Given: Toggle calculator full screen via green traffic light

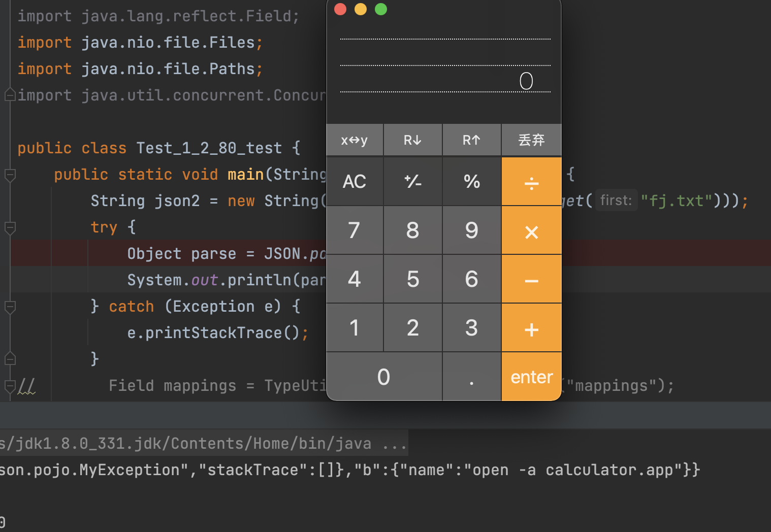Looking at the screenshot, I should click(x=380, y=9).
